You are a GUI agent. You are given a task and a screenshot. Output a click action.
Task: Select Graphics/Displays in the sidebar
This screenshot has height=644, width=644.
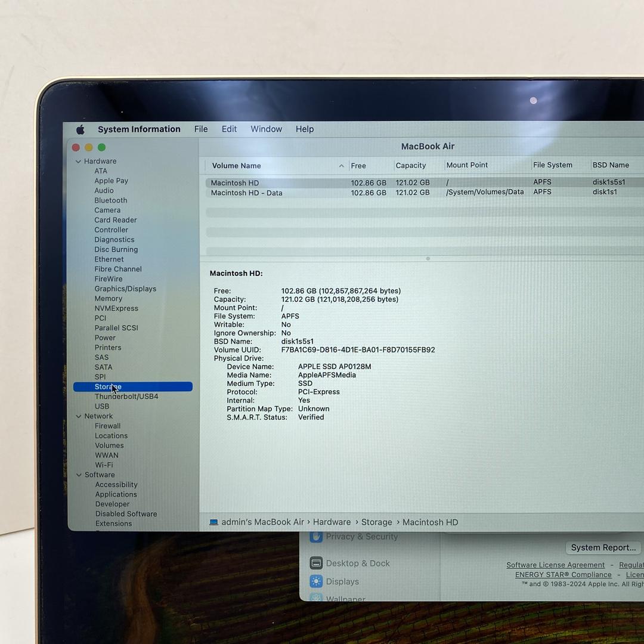point(125,289)
